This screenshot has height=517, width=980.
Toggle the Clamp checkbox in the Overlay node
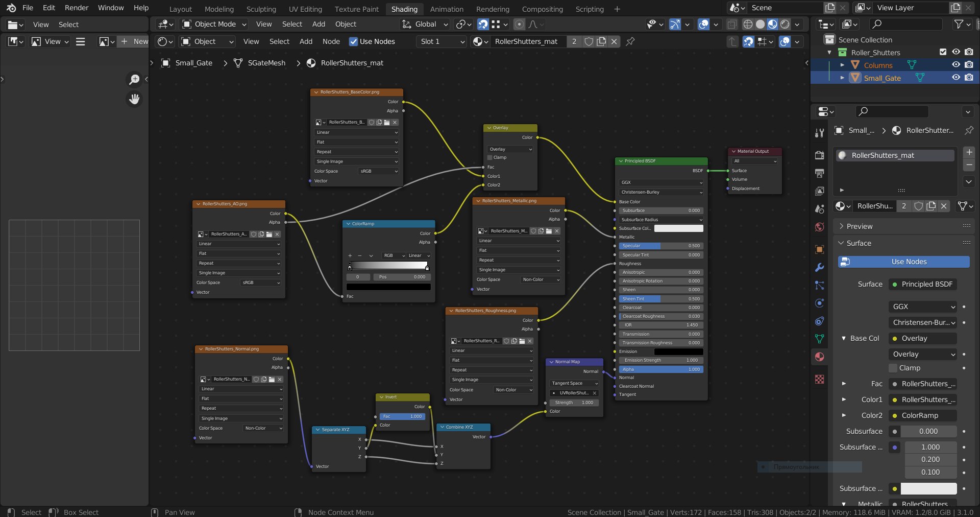(490, 157)
